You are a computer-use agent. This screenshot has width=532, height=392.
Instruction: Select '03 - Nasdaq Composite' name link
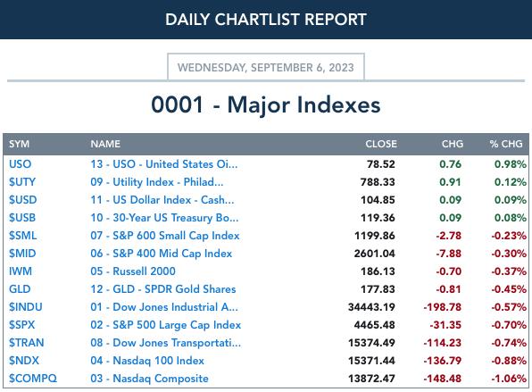(x=149, y=379)
